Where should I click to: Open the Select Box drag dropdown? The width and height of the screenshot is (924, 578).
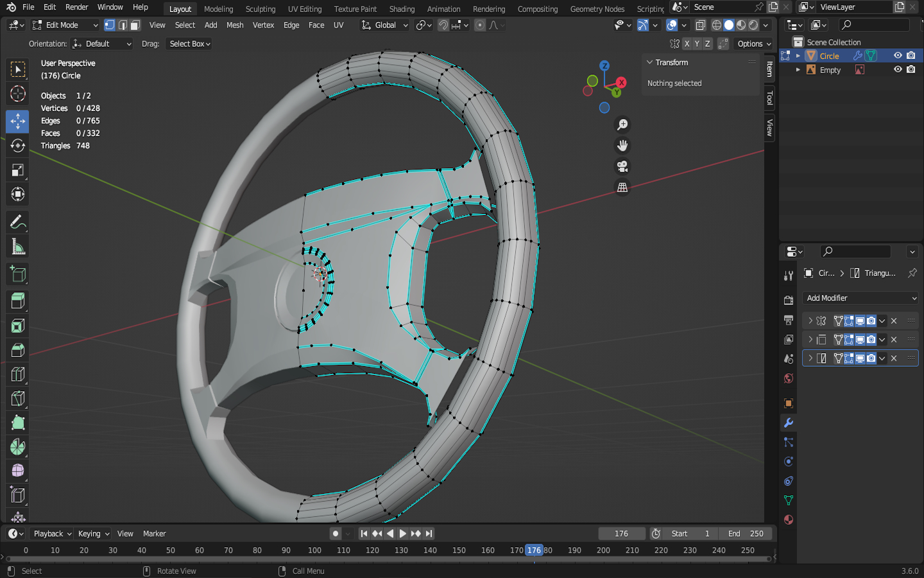pos(189,44)
